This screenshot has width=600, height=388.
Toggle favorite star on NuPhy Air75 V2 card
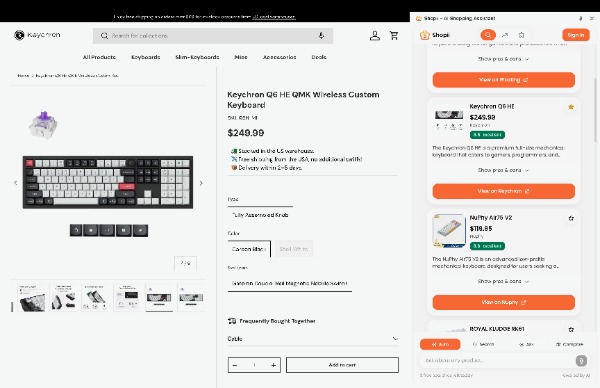tap(571, 218)
